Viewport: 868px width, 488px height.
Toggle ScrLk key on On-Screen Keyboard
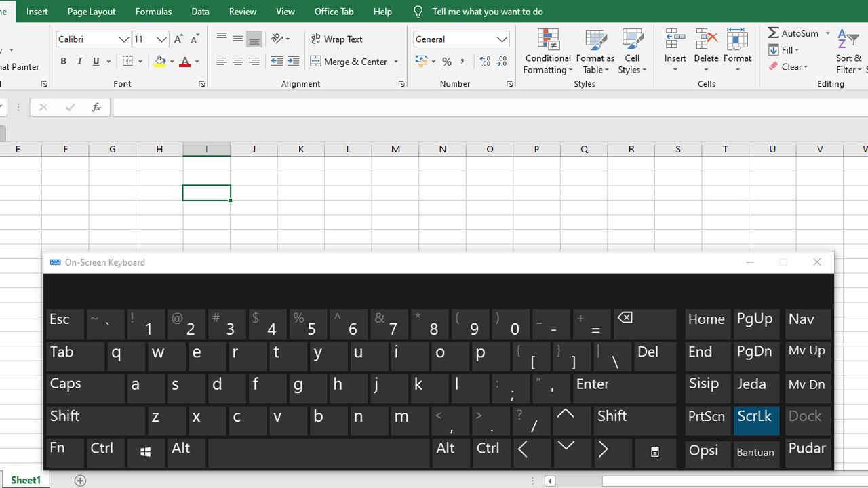[x=756, y=420]
